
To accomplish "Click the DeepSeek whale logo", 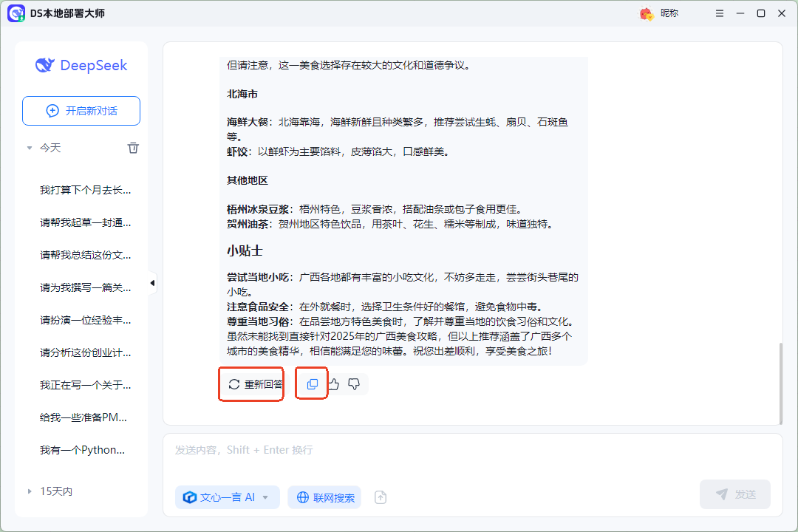I will [45, 65].
